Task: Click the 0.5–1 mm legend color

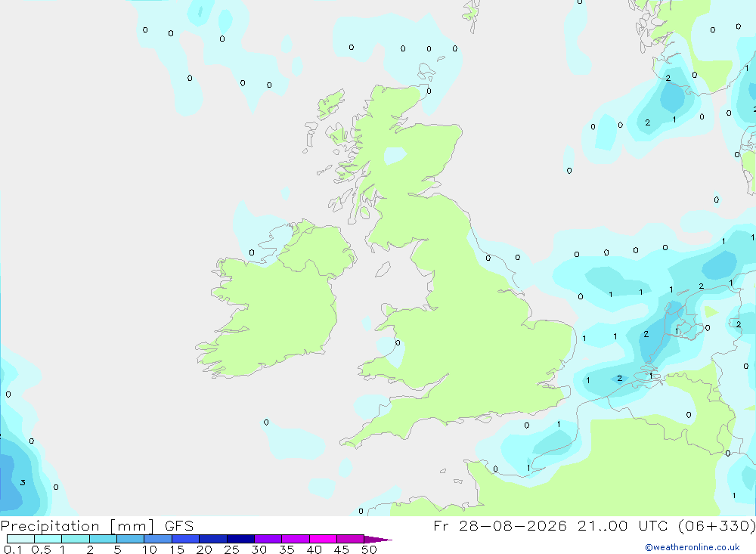Action: pos(48,539)
